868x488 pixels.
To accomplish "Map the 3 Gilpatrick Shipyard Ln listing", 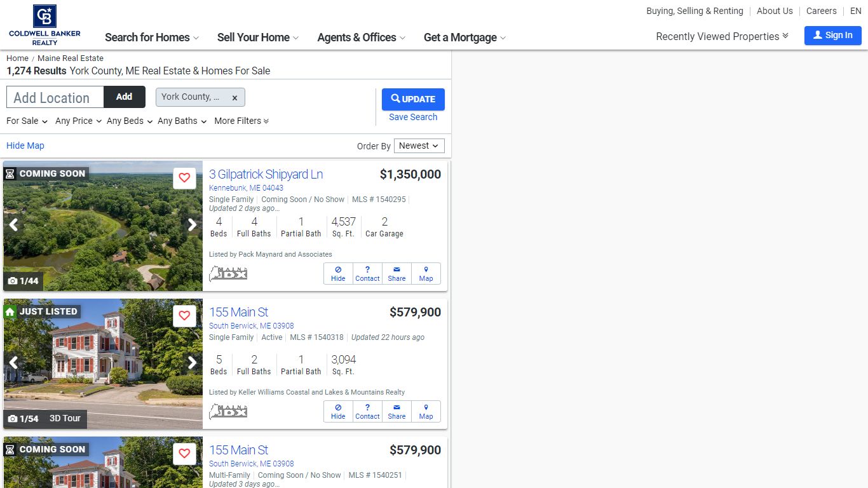I will click(426, 274).
